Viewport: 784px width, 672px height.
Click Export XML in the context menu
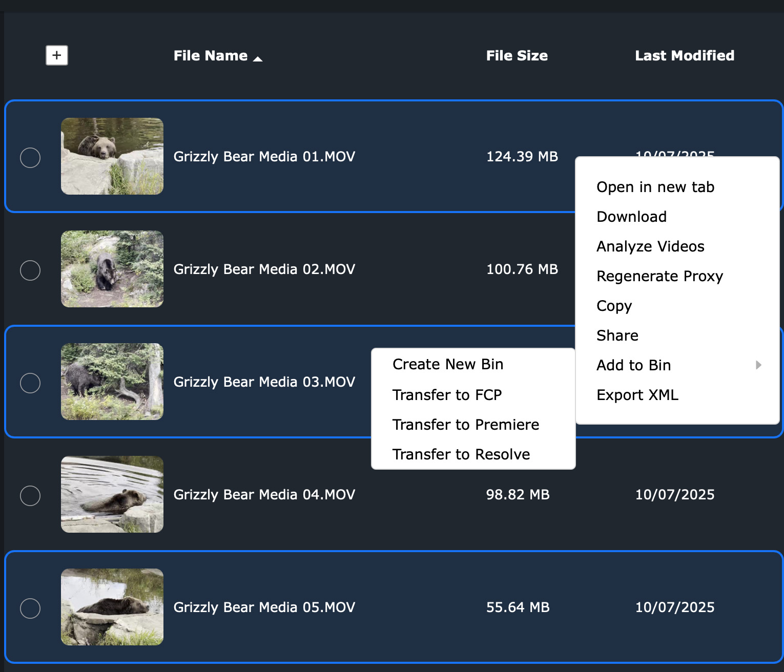[637, 395]
